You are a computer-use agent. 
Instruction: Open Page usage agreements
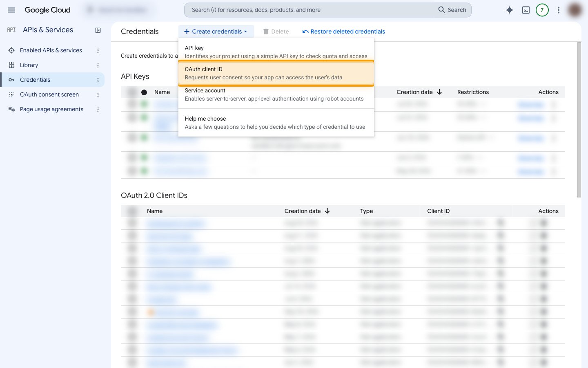point(51,109)
